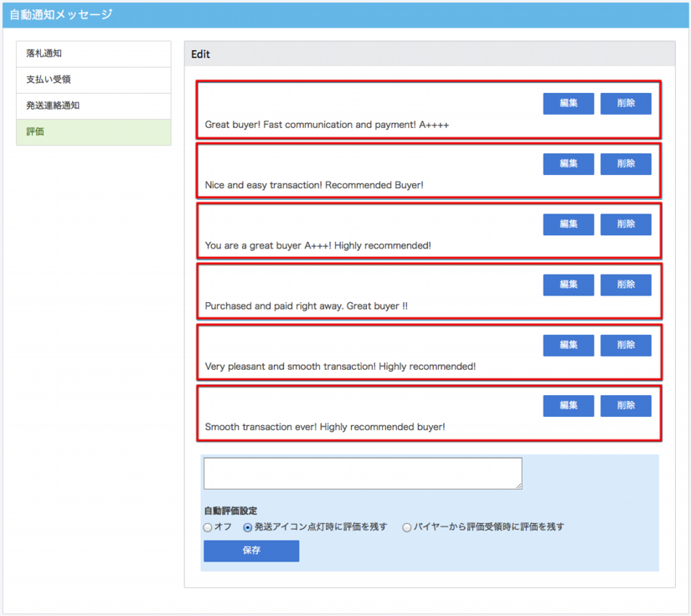Delete the 'Very pleasant and smooth transaction' message
Viewport: 691px width, 616px height.
point(625,345)
